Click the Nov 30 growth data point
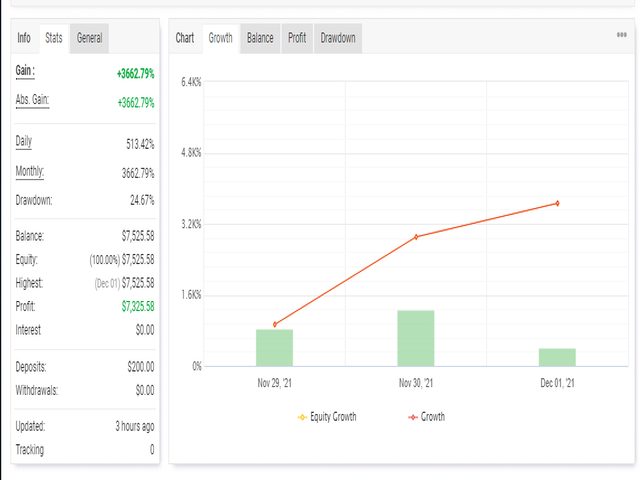Viewport: 640px width, 480px height. 416,237
